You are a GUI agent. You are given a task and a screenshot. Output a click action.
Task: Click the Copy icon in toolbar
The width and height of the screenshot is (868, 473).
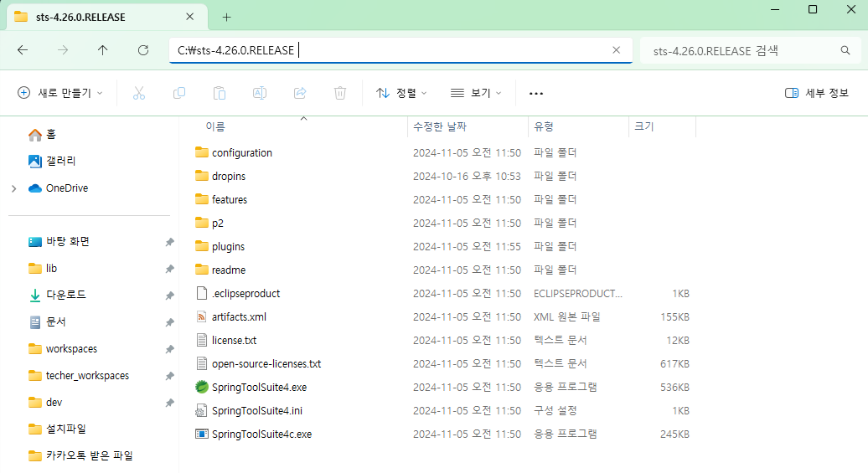[179, 93]
